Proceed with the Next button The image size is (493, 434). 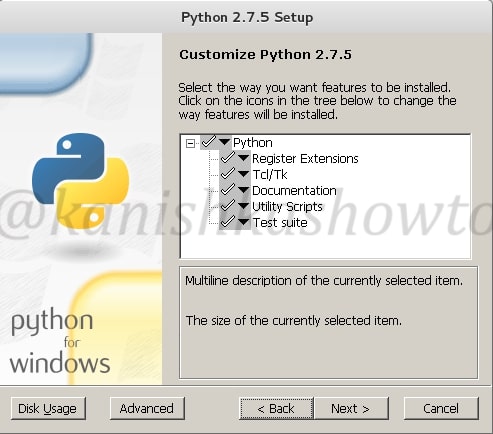351,408
